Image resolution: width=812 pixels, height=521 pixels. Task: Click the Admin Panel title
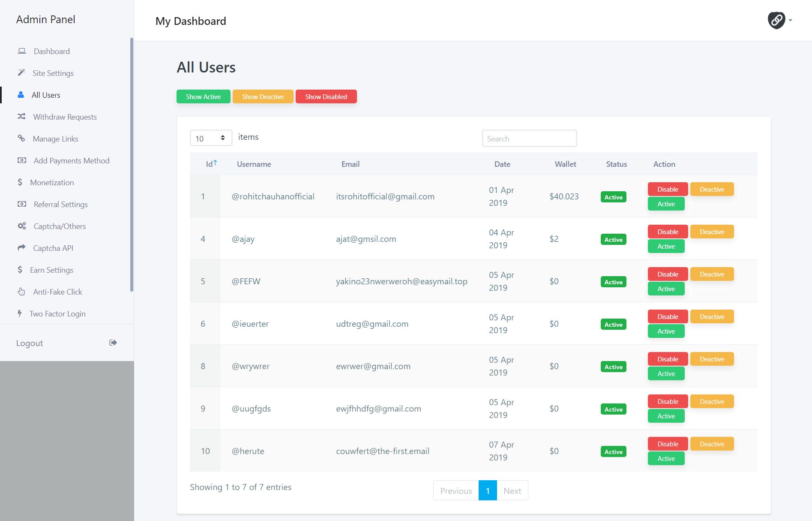[46, 19]
